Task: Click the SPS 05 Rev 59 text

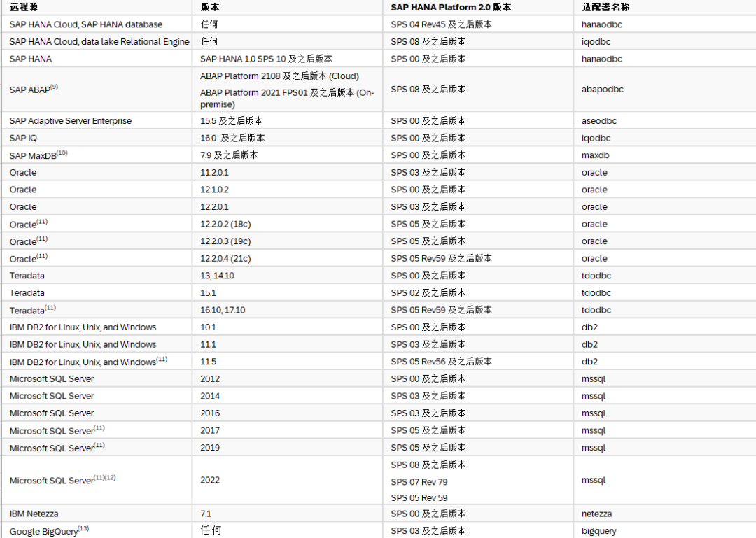Action: point(419,498)
